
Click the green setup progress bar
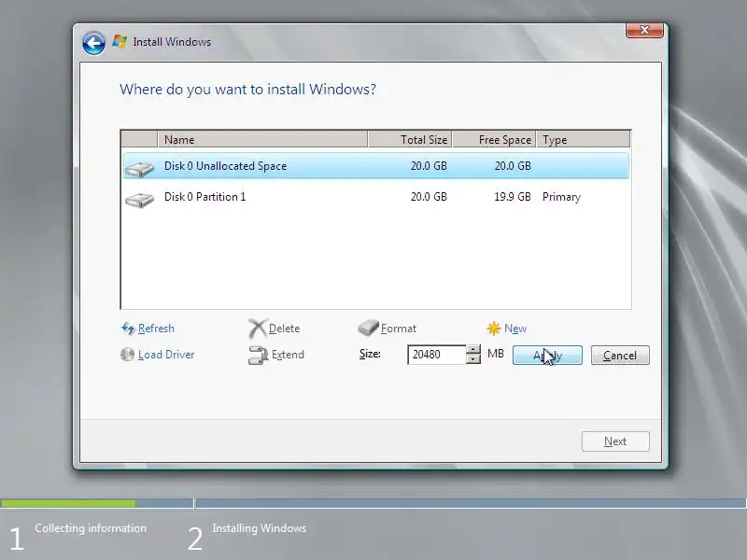68,503
